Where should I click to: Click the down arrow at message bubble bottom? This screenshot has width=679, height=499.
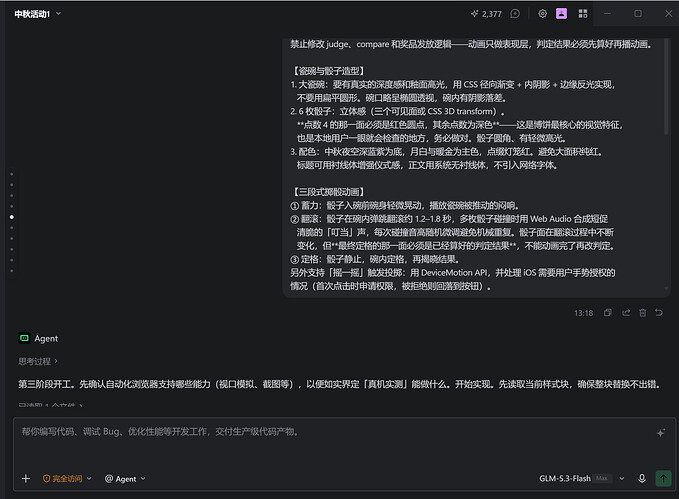[x=666, y=288]
